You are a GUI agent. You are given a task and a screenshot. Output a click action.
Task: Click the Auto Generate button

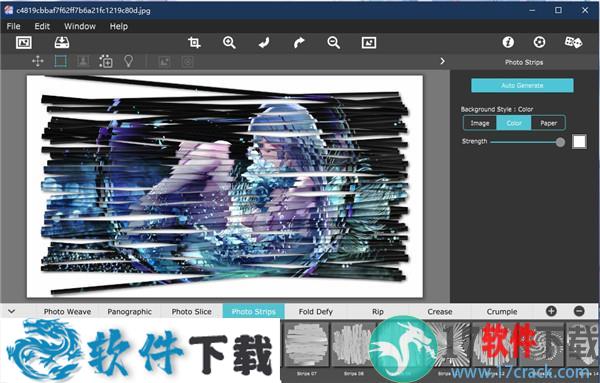click(522, 85)
